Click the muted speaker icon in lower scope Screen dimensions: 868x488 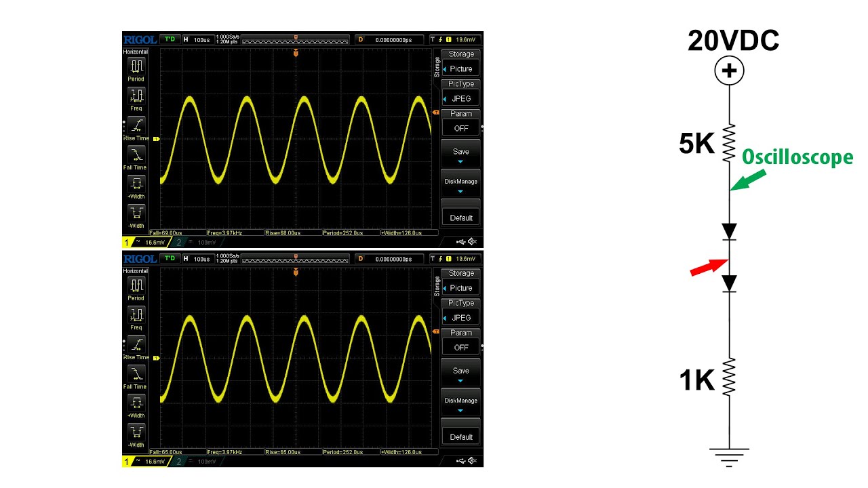[x=473, y=461]
